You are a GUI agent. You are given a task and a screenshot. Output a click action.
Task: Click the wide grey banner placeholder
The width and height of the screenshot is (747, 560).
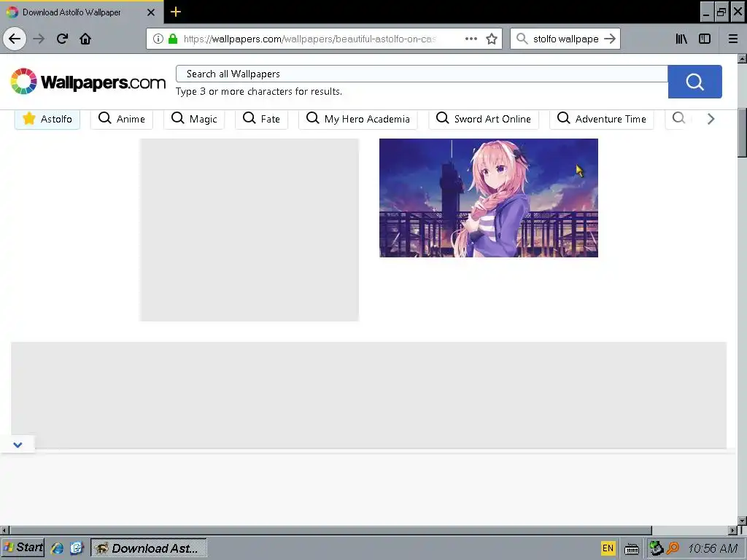pos(368,395)
